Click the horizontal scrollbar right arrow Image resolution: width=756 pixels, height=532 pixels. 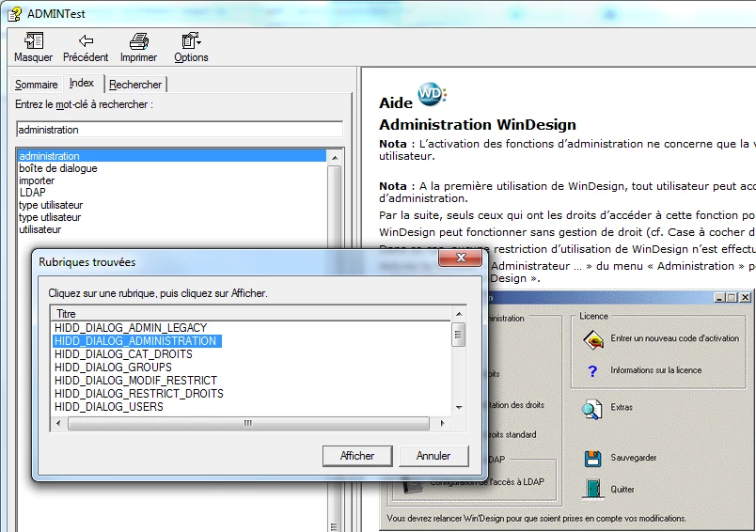coord(442,424)
